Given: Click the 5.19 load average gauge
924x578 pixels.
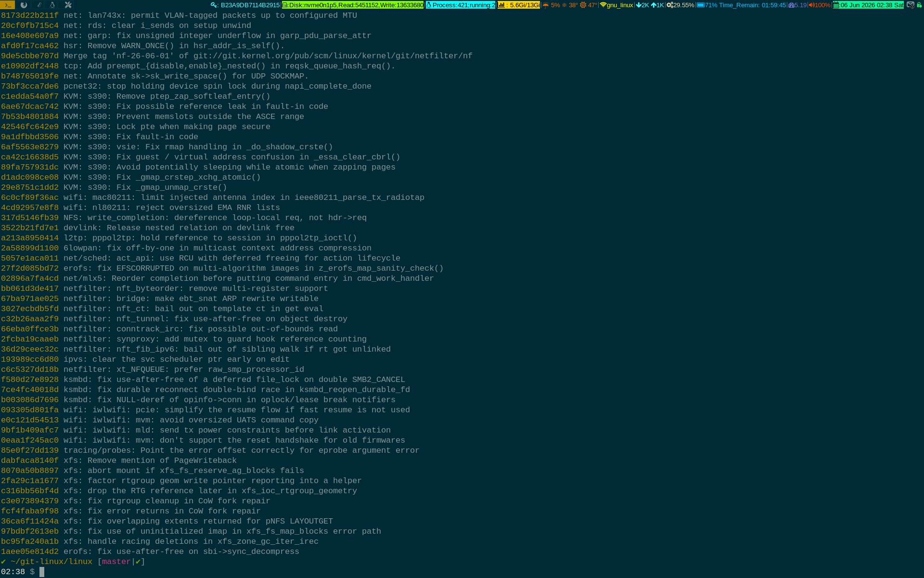Looking at the screenshot, I should (x=797, y=5).
